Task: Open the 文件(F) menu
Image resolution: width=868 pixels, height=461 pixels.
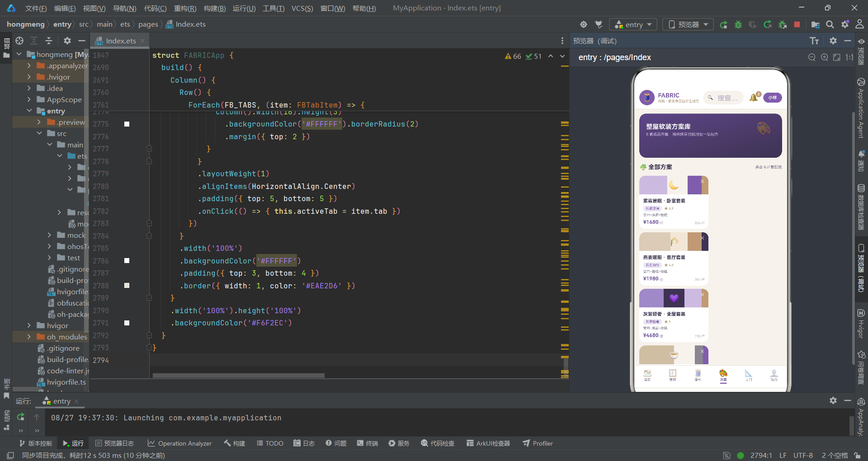Action: coord(36,8)
